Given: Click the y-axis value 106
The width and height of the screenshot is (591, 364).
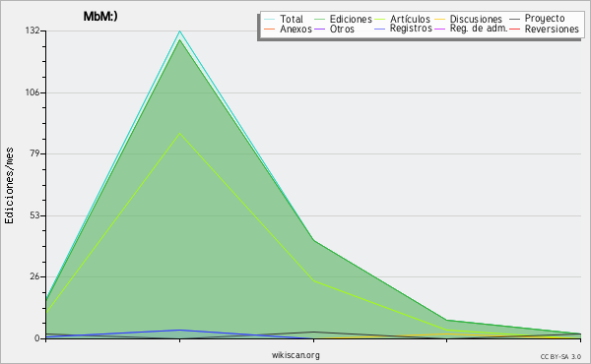Looking at the screenshot, I should pyautogui.click(x=33, y=92).
